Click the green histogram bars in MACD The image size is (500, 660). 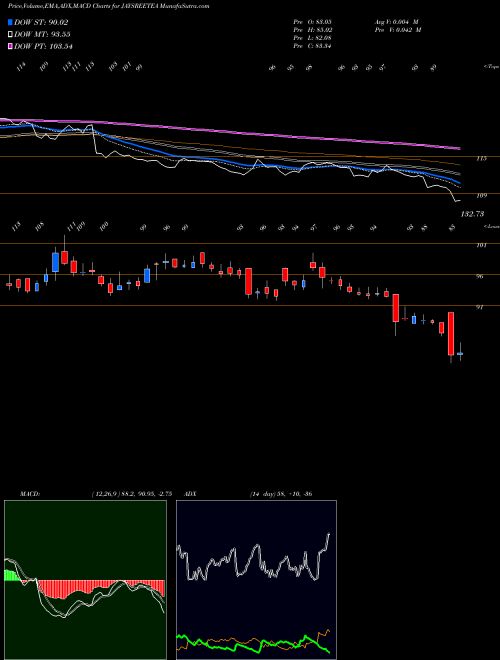tap(12, 575)
